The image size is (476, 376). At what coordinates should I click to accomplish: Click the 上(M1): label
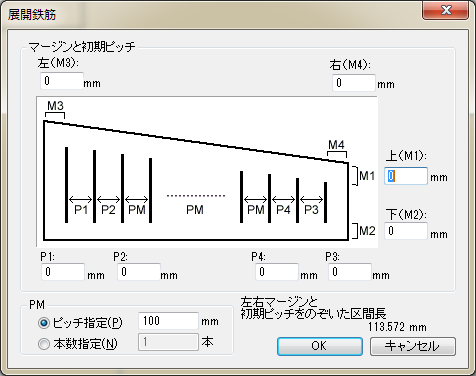pos(406,156)
